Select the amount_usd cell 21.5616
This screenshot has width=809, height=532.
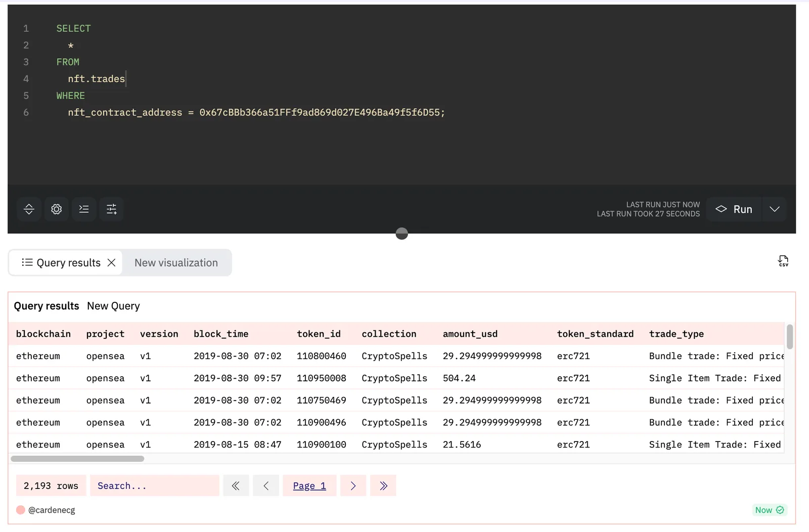click(462, 445)
